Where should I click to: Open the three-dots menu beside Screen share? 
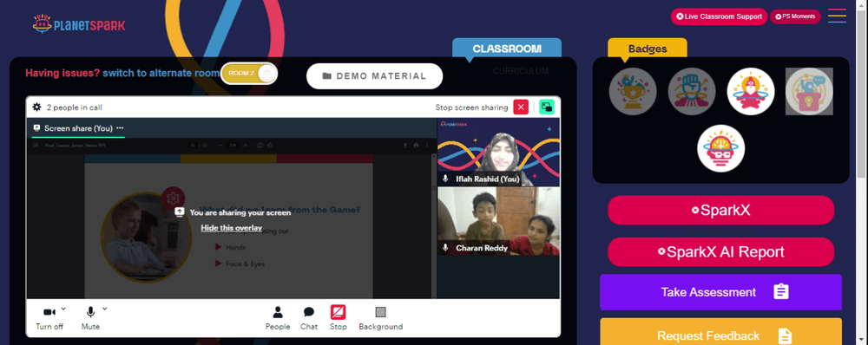tap(120, 128)
